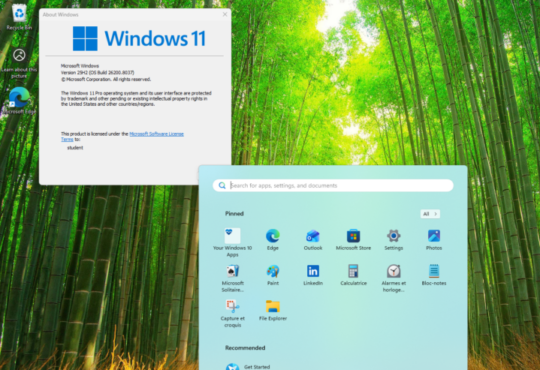Open the LinkedIn pinned app
Image resolution: width=540 pixels, height=370 pixels.
[313, 275]
